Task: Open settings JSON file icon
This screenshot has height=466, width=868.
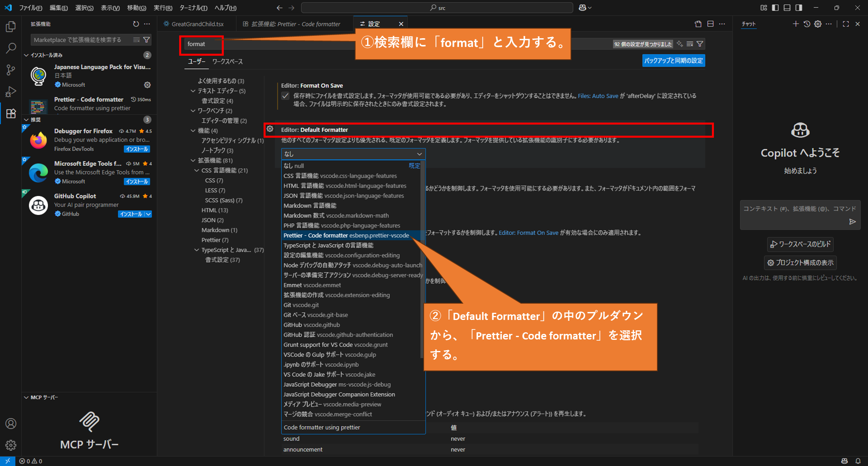Action: (698, 24)
